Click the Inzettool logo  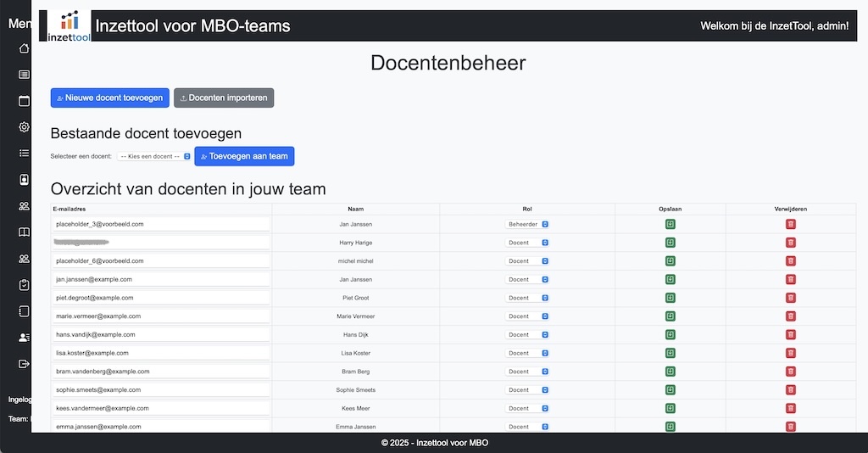coord(70,26)
